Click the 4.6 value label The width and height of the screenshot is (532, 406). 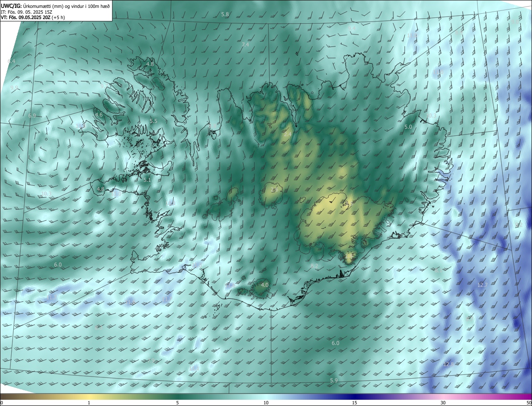point(99,115)
